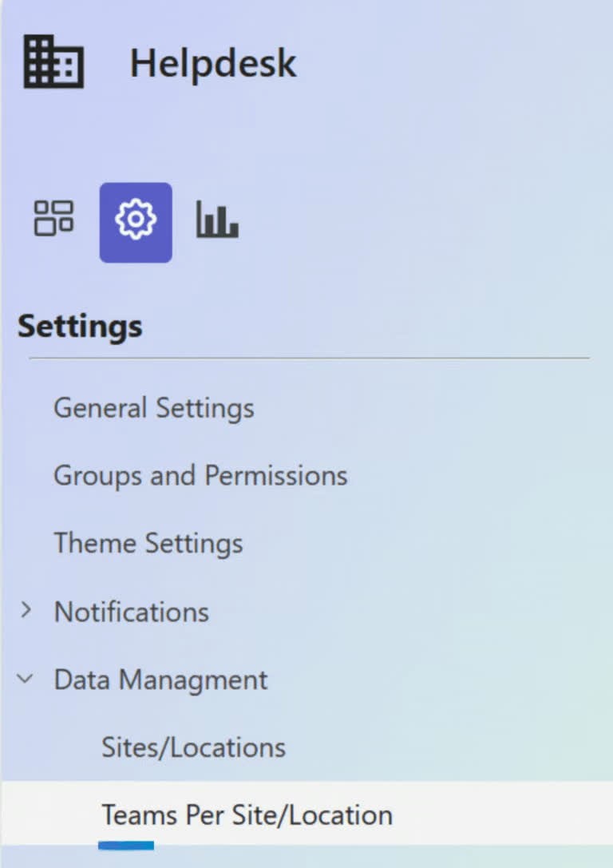
Task: Open reports via the bar chart icon
Action: point(217,220)
